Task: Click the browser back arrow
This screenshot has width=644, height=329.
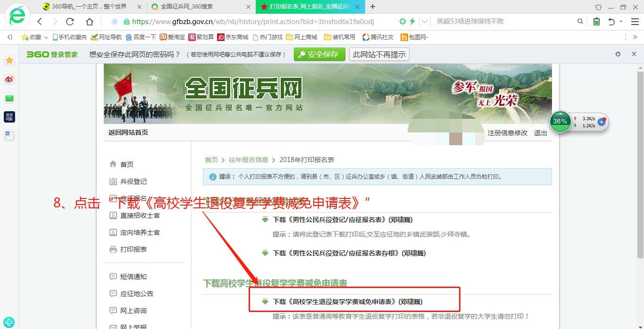Action: pyautogui.click(x=40, y=22)
